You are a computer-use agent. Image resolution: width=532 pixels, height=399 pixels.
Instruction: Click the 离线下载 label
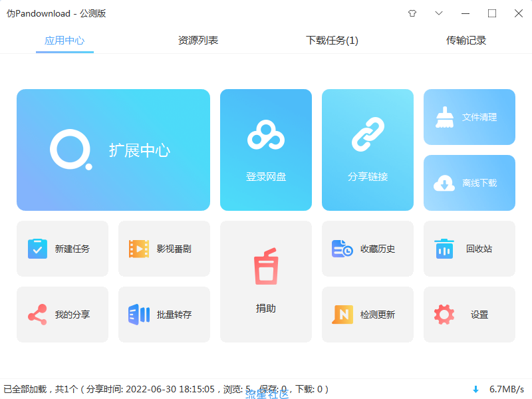(x=479, y=183)
